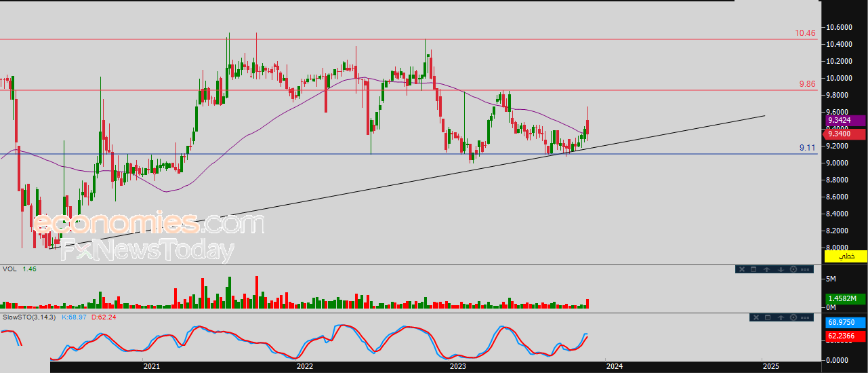The width and height of the screenshot is (868, 373).
Task: Click the 68.9750 stochastic K tag
Action: pos(846,323)
